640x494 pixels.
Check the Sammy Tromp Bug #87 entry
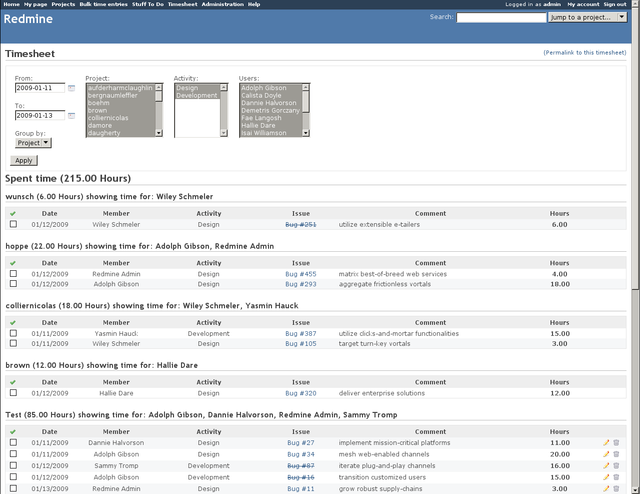[x=13, y=465]
